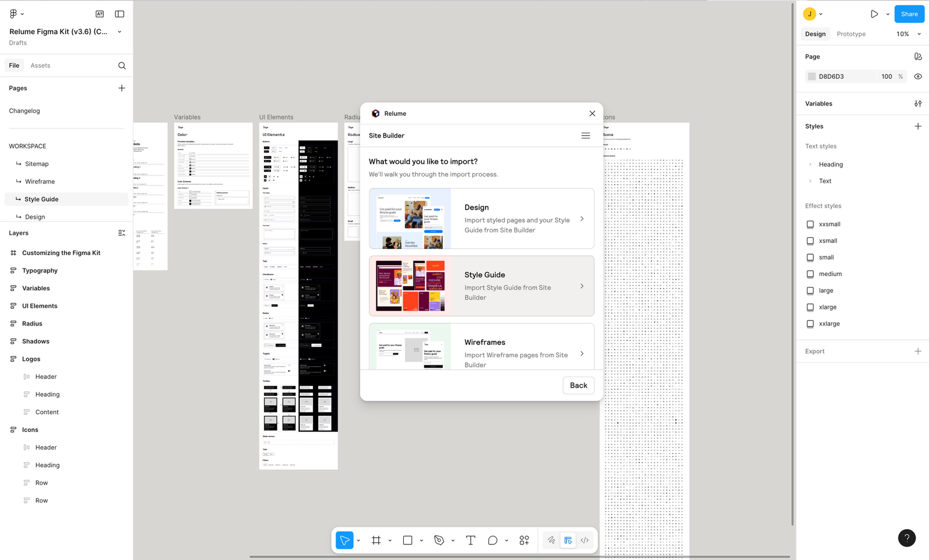
Task: Open the Figma main menu logo
Action: coord(13,14)
